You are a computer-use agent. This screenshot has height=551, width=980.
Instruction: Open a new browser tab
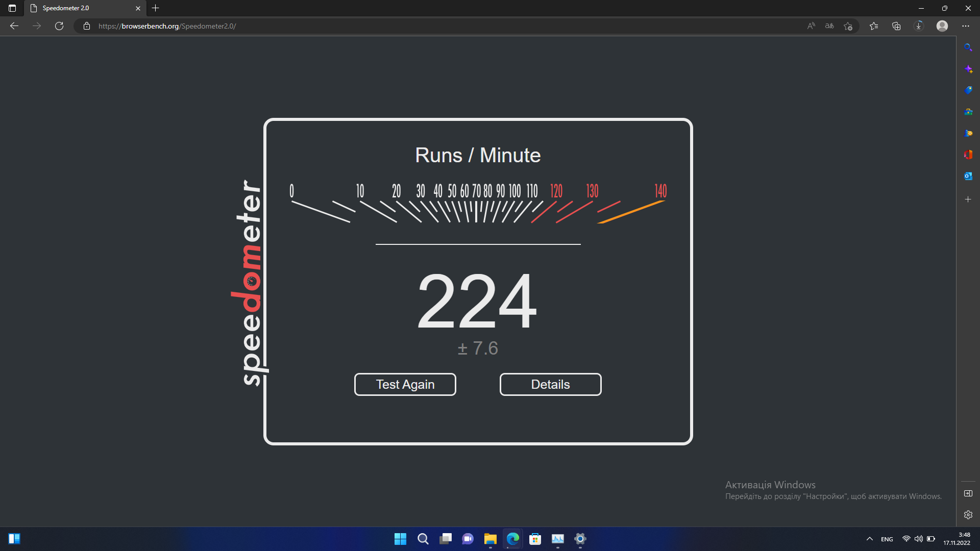[156, 8]
